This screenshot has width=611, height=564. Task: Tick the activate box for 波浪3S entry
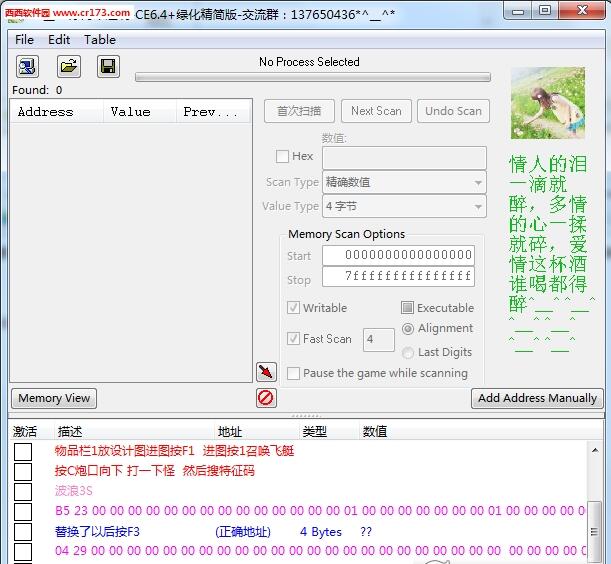(23, 491)
